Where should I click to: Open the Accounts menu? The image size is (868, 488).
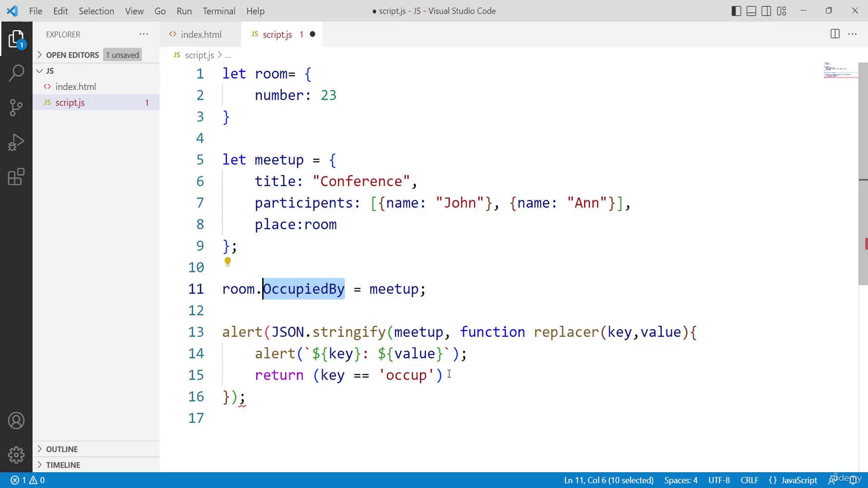pyautogui.click(x=16, y=421)
